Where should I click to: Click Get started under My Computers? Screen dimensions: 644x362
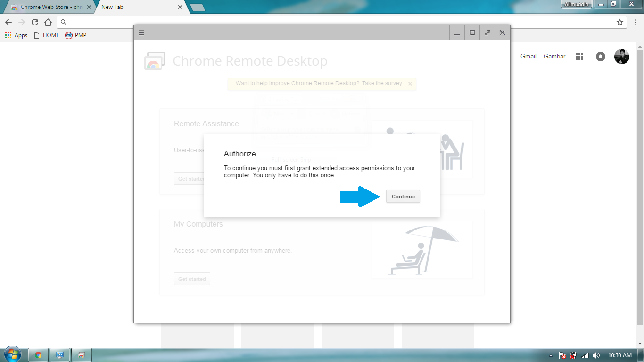coord(192,279)
